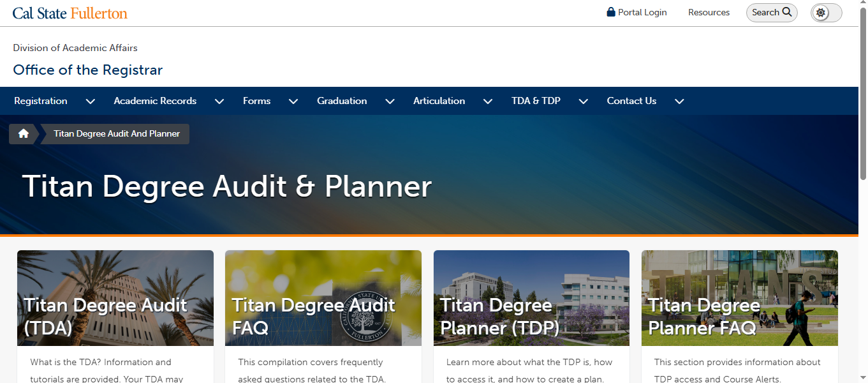Viewport: 868px width, 383px height.
Task: Expand the TDA & TDP chevron
Action: point(584,101)
